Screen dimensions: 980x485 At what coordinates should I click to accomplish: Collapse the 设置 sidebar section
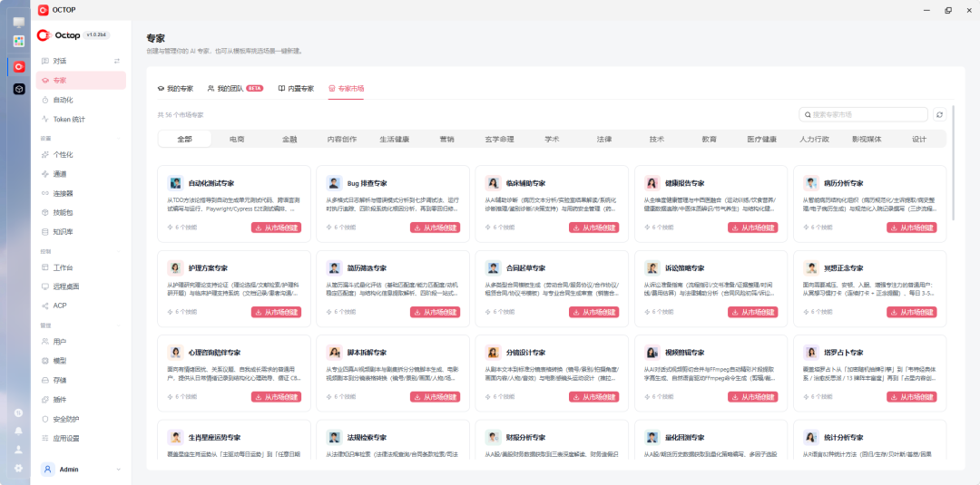point(119,138)
